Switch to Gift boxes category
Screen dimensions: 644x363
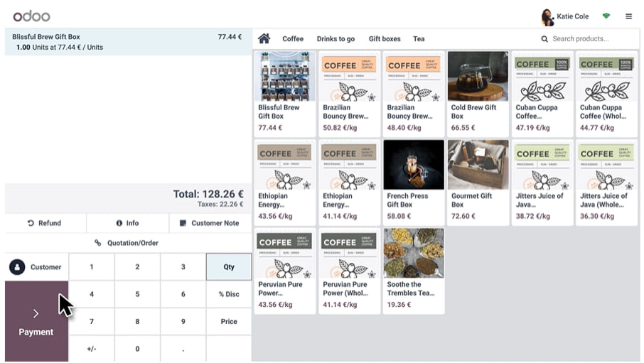tap(385, 39)
